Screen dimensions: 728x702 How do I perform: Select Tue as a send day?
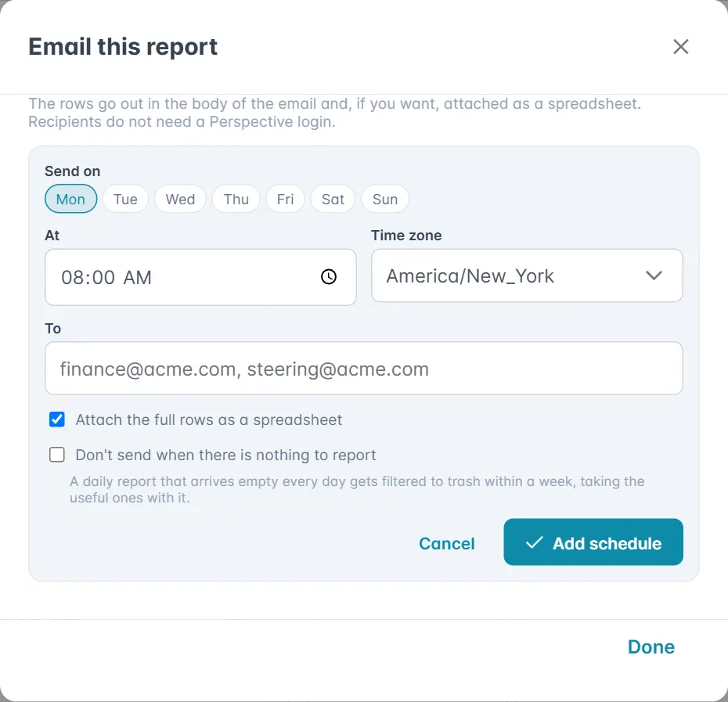click(125, 199)
